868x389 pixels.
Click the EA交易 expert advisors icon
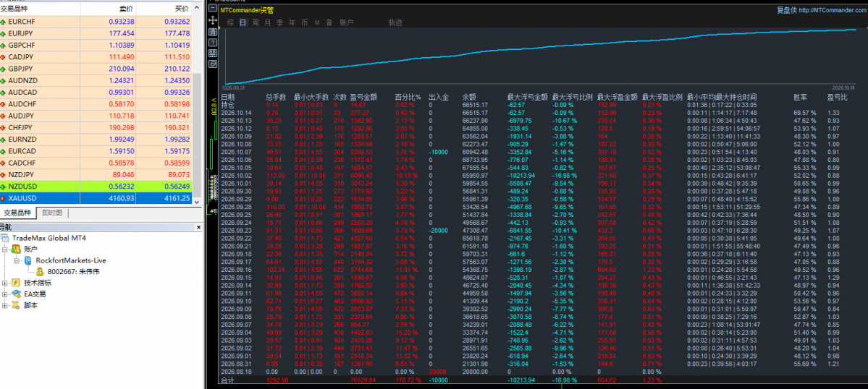pos(16,294)
